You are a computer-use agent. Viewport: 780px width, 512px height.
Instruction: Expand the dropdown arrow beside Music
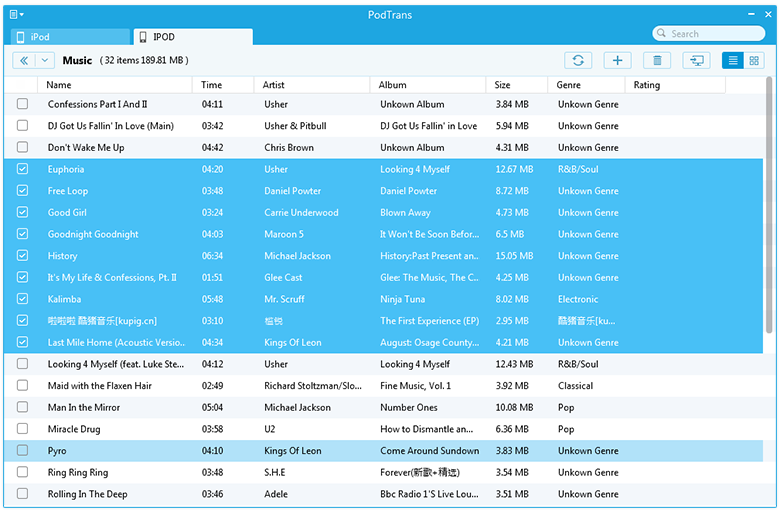[46, 60]
